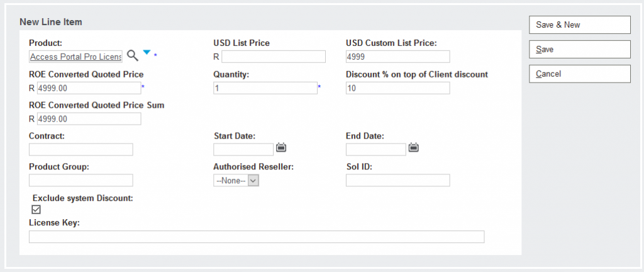Image resolution: width=644 pixels, height=272 pixels.
Task: Click the Save button
Action: pyautogui.click(x=579, y=49)
